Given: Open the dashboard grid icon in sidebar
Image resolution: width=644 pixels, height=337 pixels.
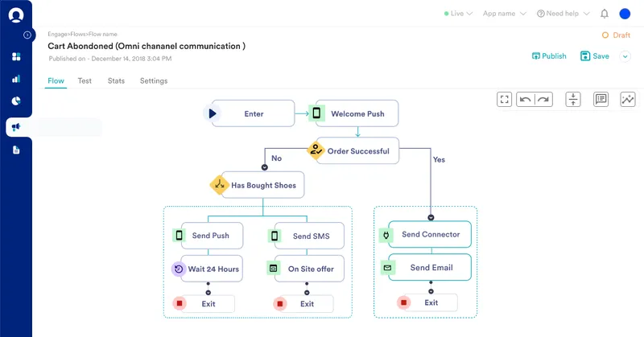Looking at the screenshot, I should click(16, 57).
